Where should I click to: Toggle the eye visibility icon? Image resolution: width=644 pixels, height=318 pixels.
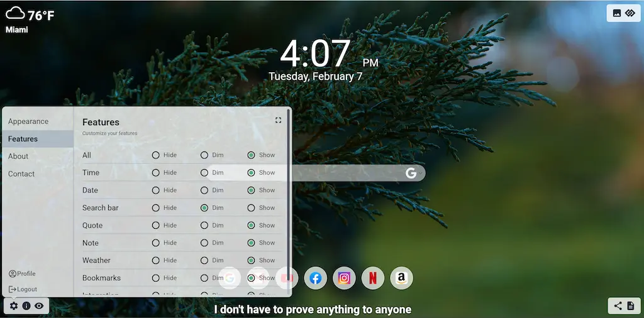coord(39,306)
